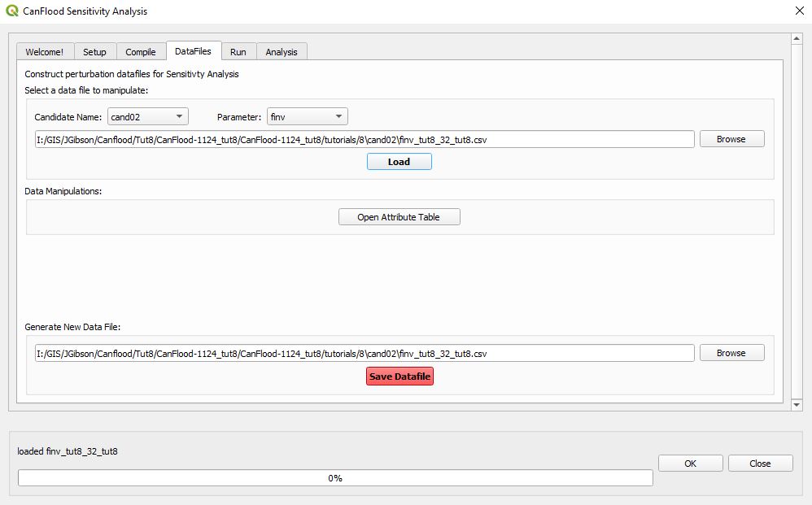Click the Close button at bottom

760,463
